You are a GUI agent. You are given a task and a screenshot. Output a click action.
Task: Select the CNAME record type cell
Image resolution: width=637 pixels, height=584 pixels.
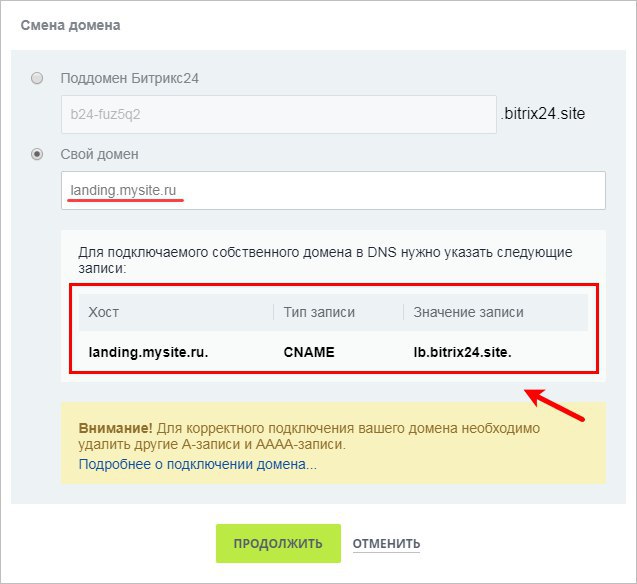click(309, 352)
